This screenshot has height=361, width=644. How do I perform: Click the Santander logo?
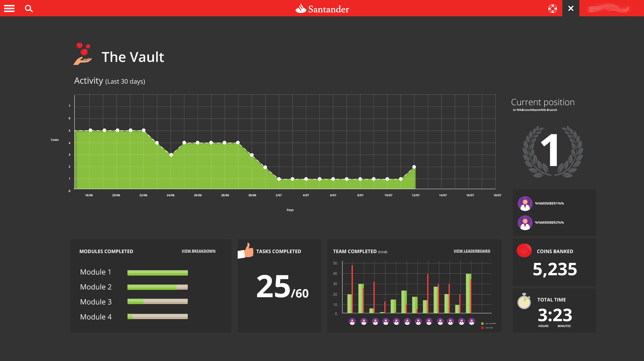(322, 9)
